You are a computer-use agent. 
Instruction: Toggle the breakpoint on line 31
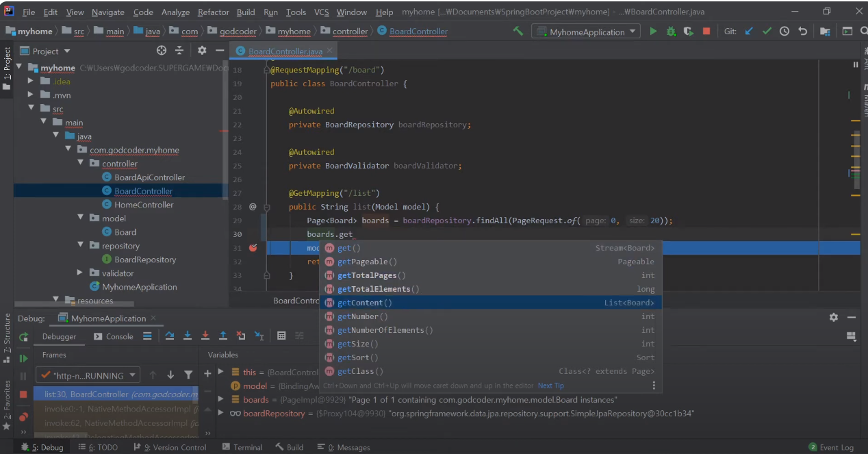tap(253, 248)
